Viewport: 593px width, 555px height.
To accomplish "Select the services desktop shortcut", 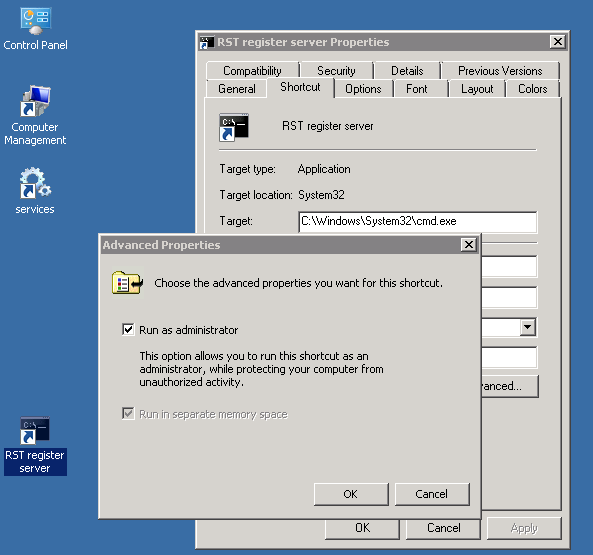I will pyautogui.click(x=35, y=191).
